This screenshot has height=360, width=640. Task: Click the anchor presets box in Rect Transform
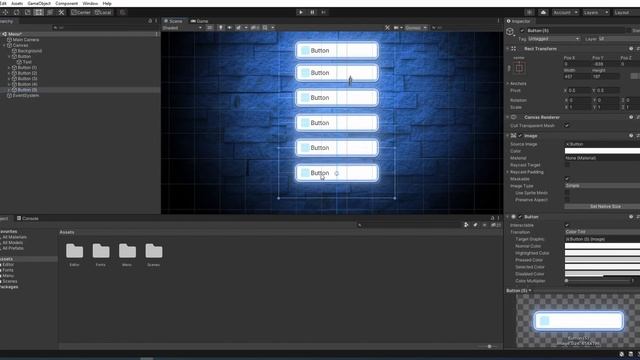pos(519,68)
